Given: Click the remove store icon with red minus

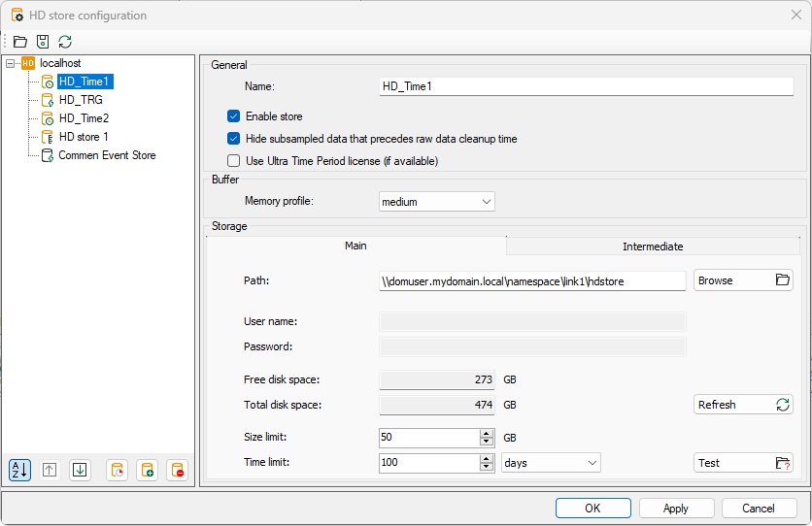Looking at the screenshot, I should coord(177,470).
